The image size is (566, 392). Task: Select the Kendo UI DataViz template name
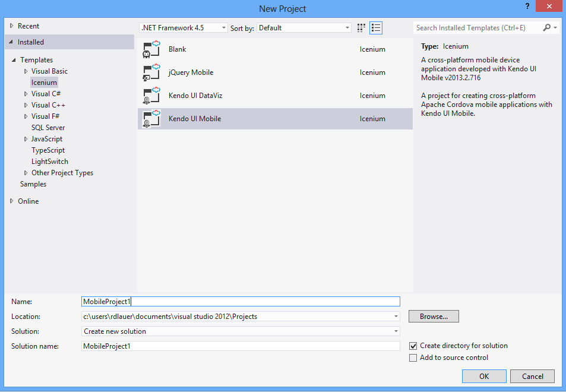click(195, 96)
